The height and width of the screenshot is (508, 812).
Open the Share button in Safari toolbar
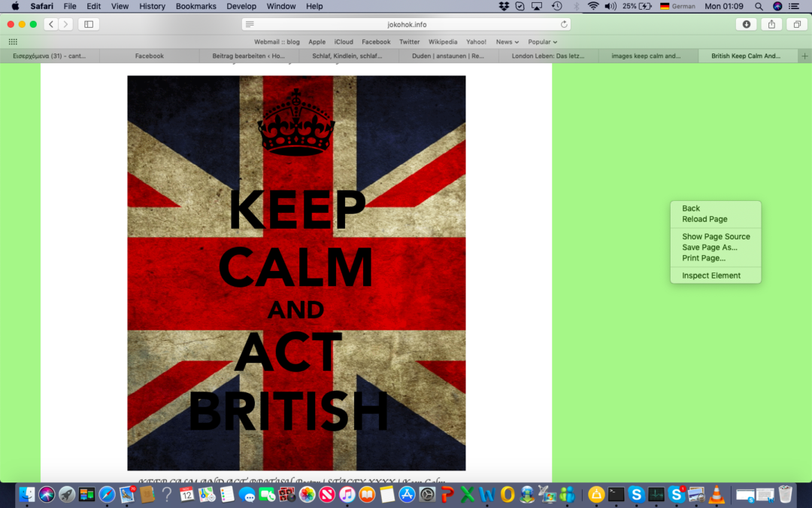coord(771,24)
